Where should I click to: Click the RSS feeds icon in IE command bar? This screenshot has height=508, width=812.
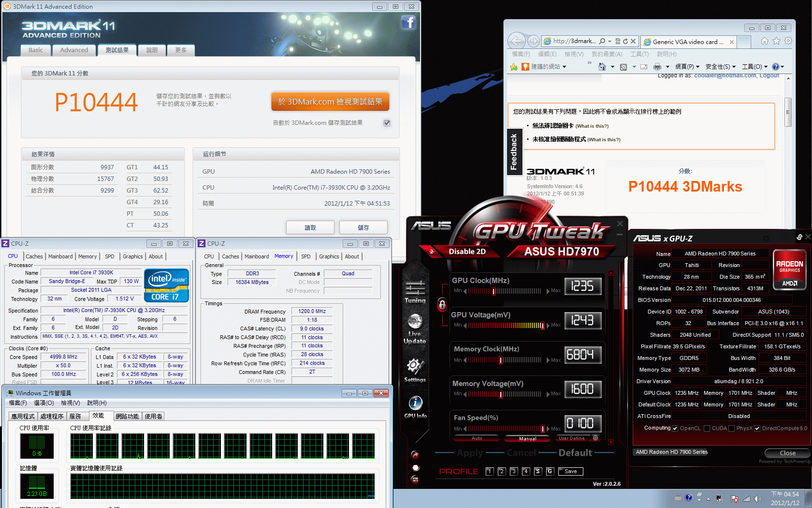623,67
